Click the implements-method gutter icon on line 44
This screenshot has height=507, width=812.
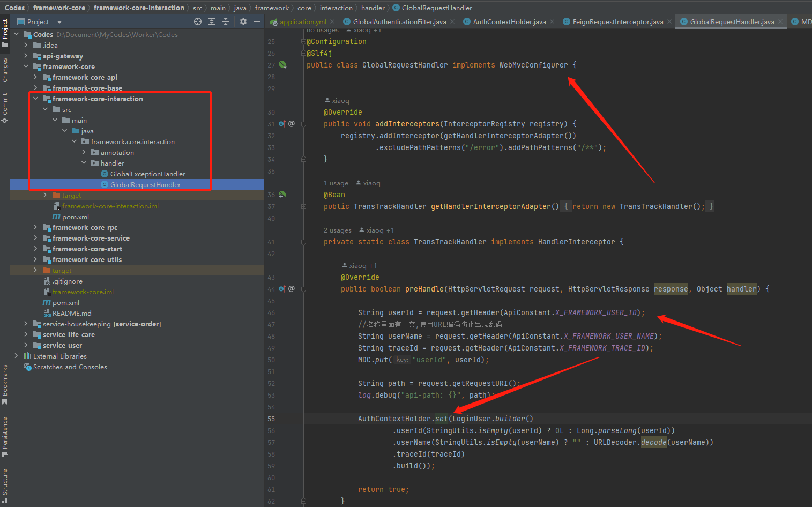[x=282, y=289]
